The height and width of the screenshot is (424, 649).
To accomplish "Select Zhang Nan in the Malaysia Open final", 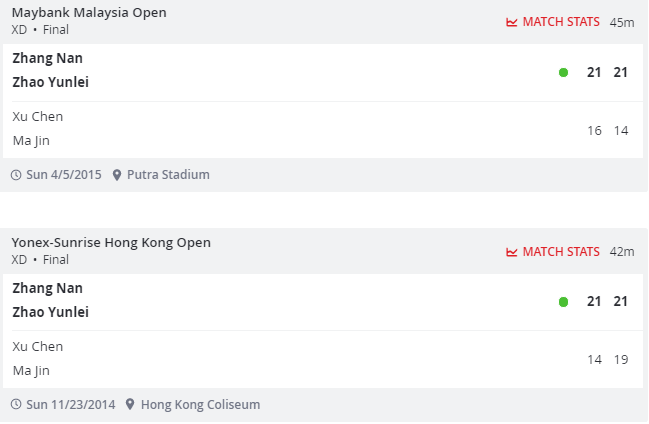I will click(x=47, y=58).
